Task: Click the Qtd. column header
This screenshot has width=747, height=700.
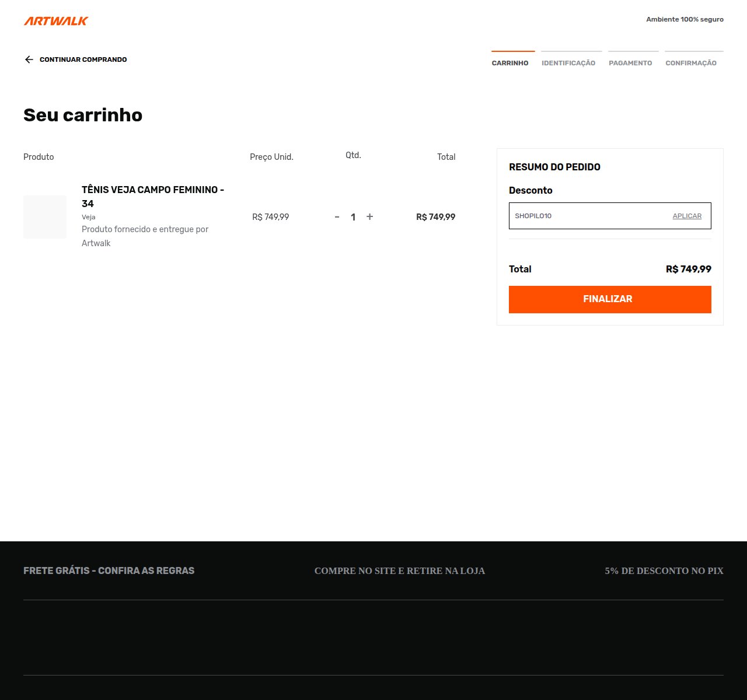Action: point(354,155)
